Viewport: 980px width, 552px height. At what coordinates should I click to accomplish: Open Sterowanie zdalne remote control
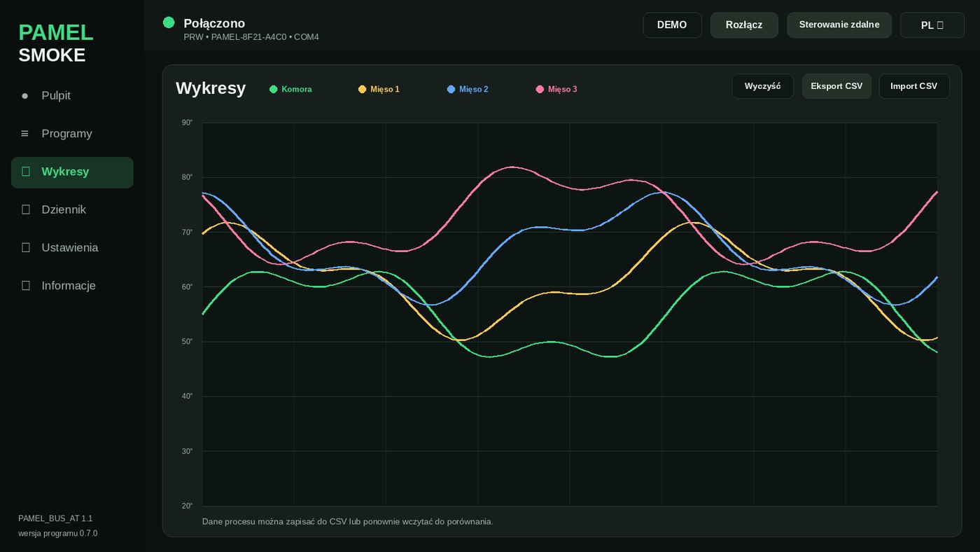tap(839, 25)
